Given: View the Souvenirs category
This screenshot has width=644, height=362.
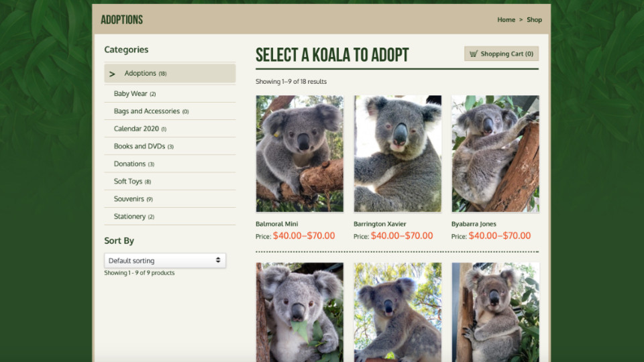Looking at the screenshot, I should click(x=129, y=199).
